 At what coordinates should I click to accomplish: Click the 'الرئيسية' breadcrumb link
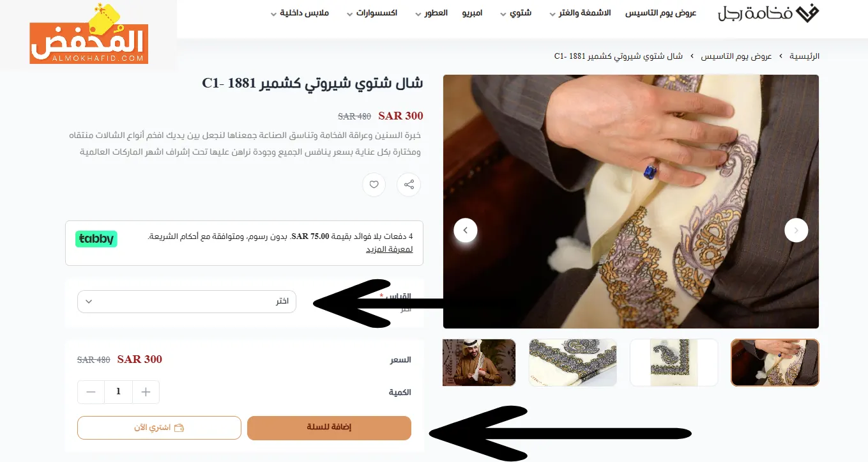pyautogui.click(x=805, y=56)
